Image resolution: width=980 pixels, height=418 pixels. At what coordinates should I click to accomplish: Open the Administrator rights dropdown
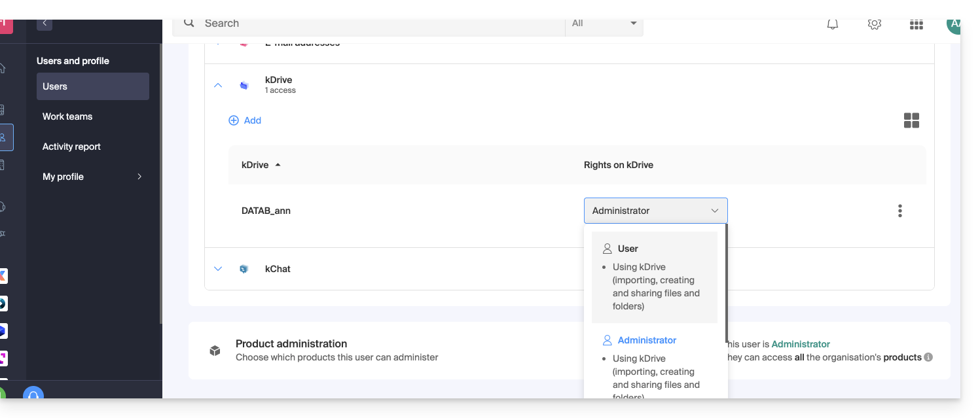[x=655, y=211]
